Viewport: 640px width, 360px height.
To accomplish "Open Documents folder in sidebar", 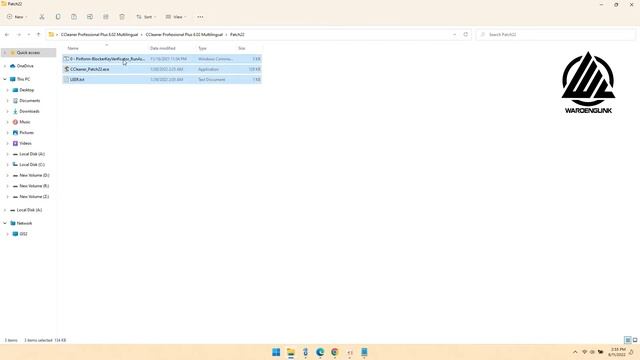I will pos(29,100).
